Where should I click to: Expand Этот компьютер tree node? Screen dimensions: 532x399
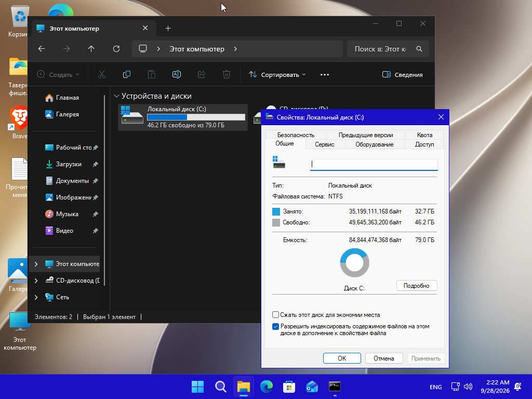coord(36,264)
